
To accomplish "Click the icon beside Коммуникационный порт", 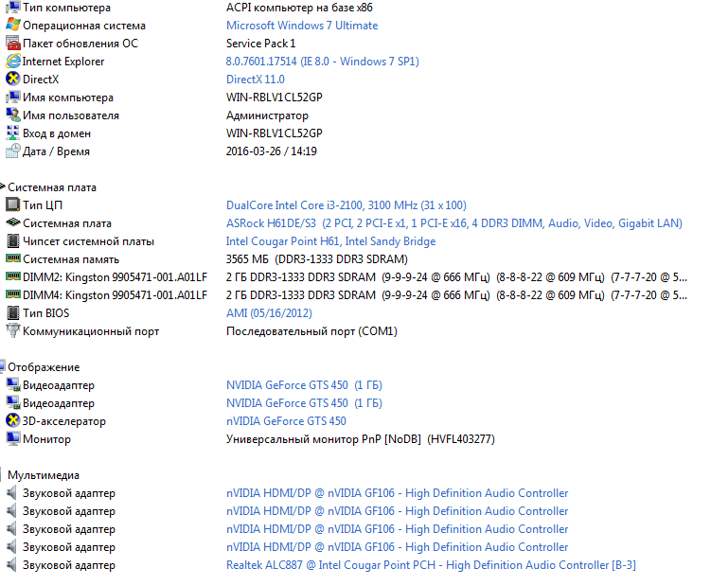I will 12,331.
